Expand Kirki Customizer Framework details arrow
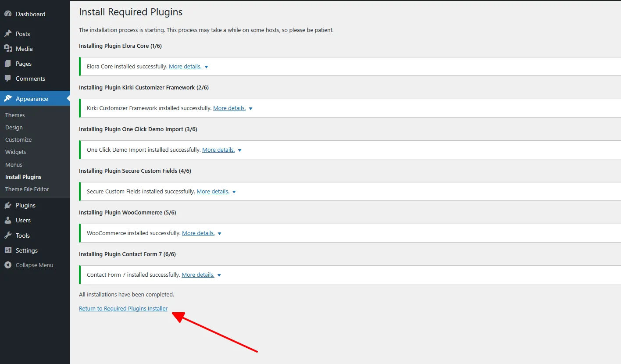 251,109
